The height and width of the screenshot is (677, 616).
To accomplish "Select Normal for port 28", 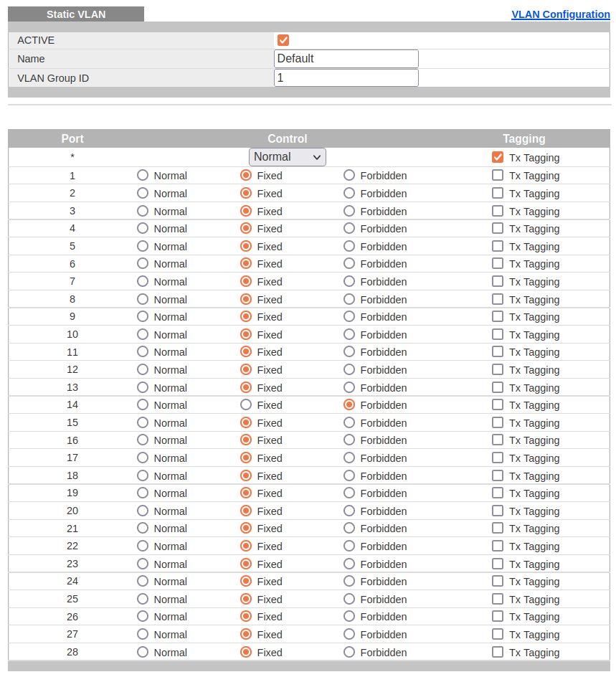I will point(143,652).
